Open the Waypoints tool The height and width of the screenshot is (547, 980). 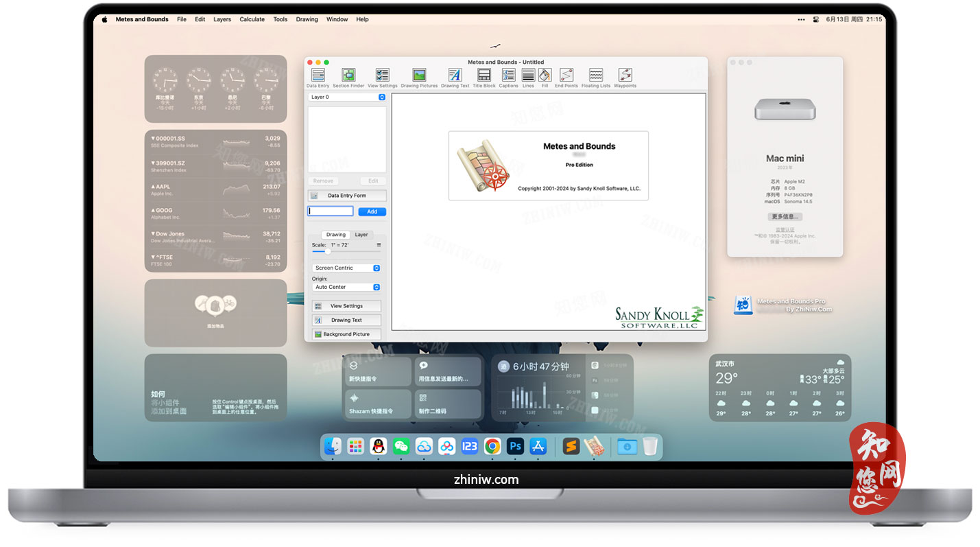point(625,78)
